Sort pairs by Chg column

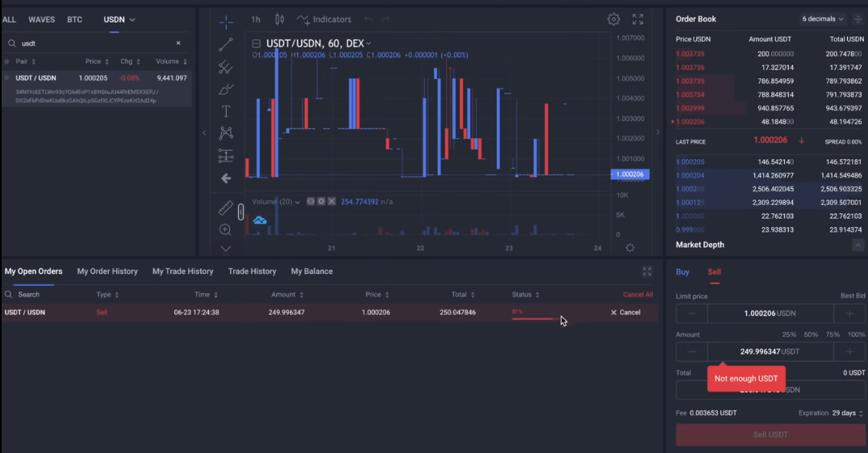pyautogui.click(x=130, y=61)
